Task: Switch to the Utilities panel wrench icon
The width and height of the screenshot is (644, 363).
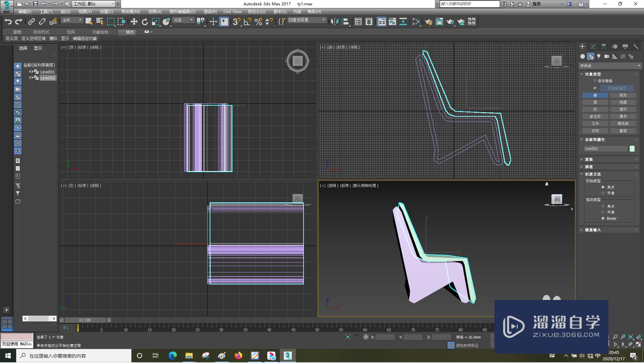Action: coord(636,47)
